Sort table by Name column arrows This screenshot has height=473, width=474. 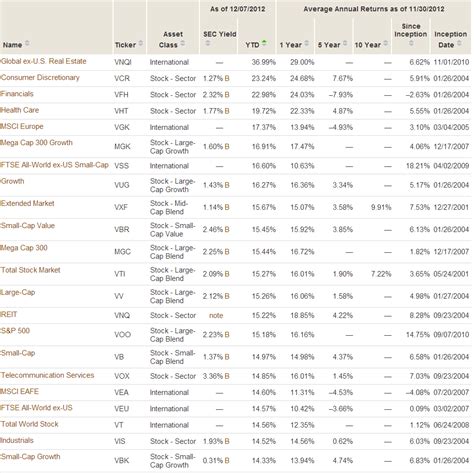coord(27,43)
